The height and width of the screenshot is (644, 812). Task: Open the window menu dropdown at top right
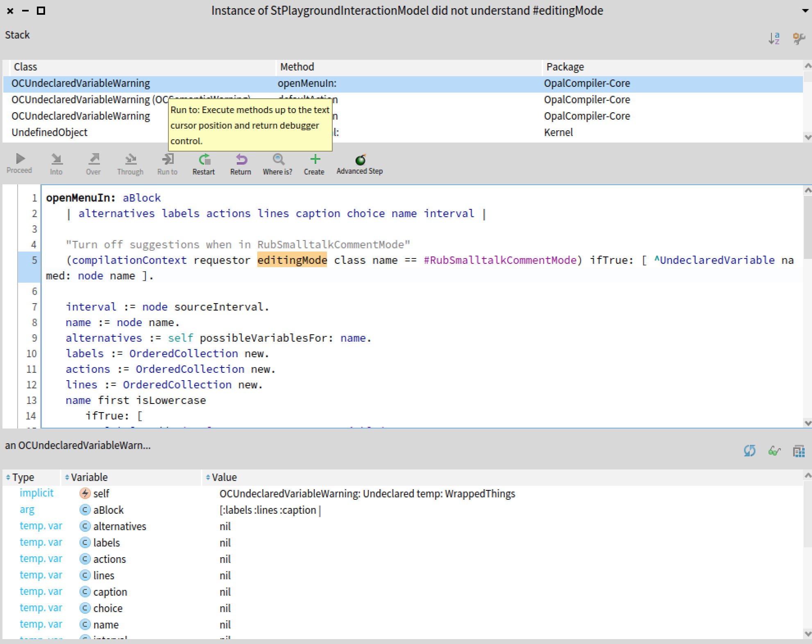[x=805, y=11]
